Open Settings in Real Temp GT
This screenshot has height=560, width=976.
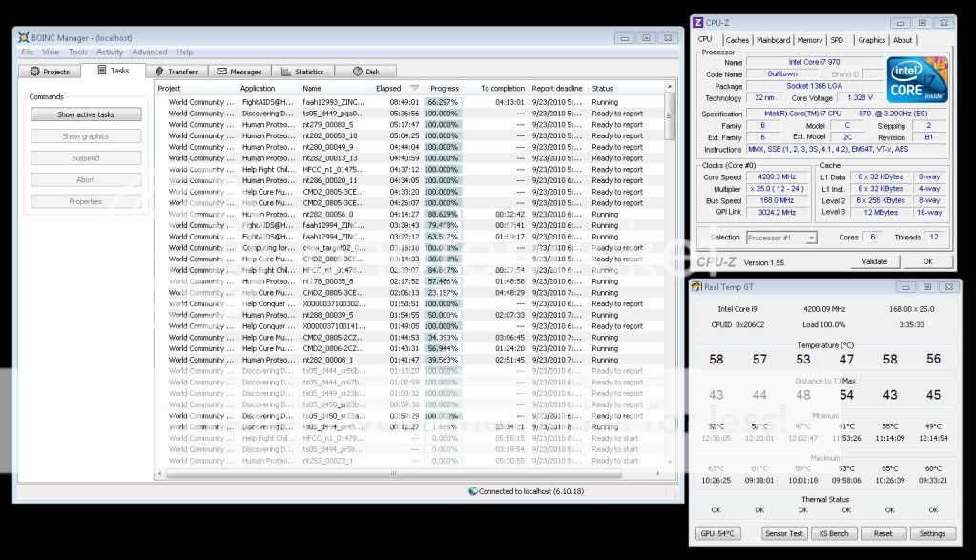[932, 534]
